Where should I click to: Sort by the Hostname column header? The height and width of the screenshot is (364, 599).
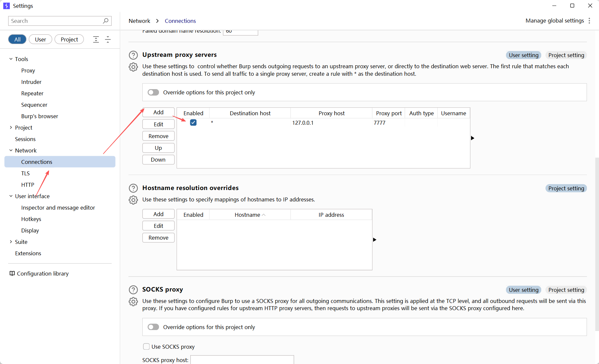pos(250,215)
